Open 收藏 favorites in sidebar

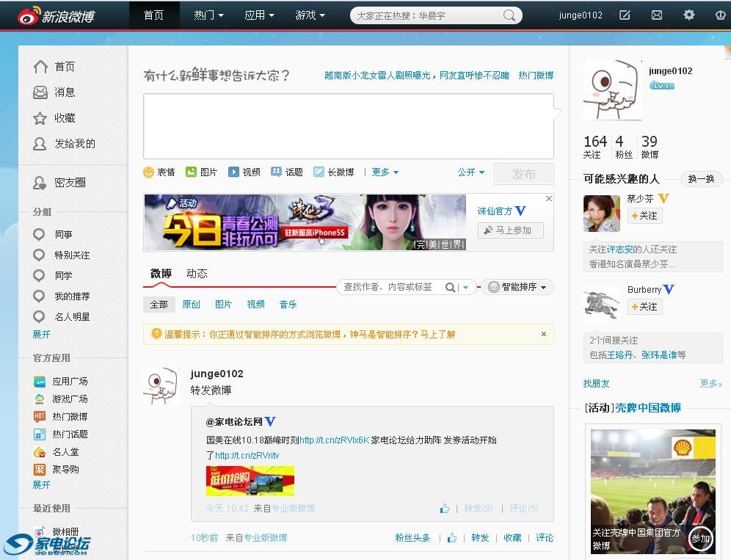[54, 118]
